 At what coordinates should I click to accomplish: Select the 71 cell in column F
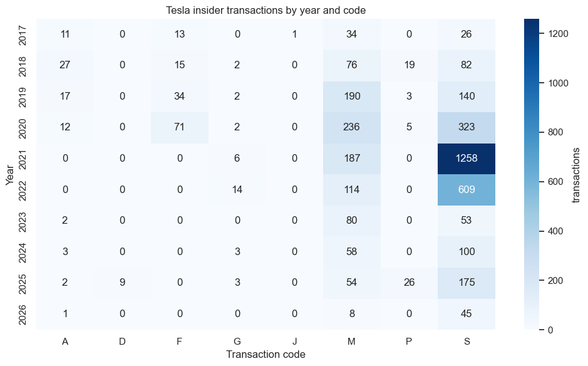179,128
